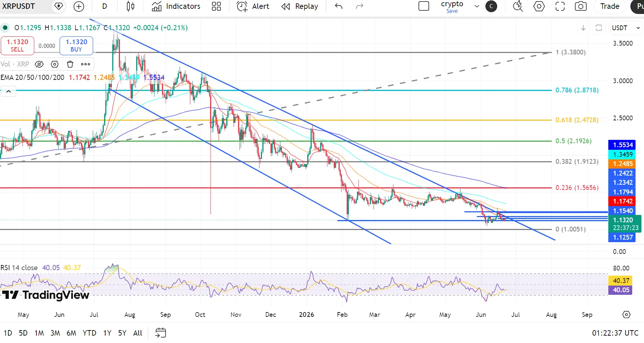Open the USDT currency dropdown
Image resolution: width=644 pixels, height=343 pixels.
coord(626,28)
